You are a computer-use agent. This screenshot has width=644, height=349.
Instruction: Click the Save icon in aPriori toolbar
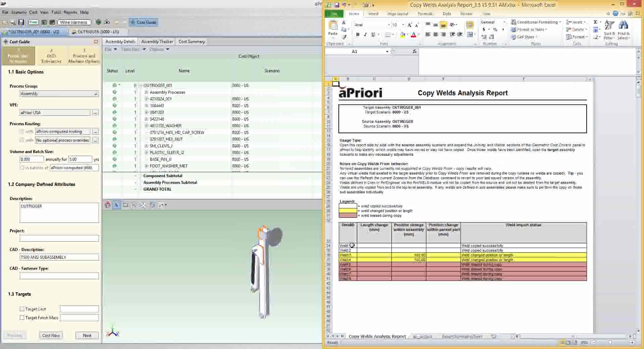pos(21,22)
